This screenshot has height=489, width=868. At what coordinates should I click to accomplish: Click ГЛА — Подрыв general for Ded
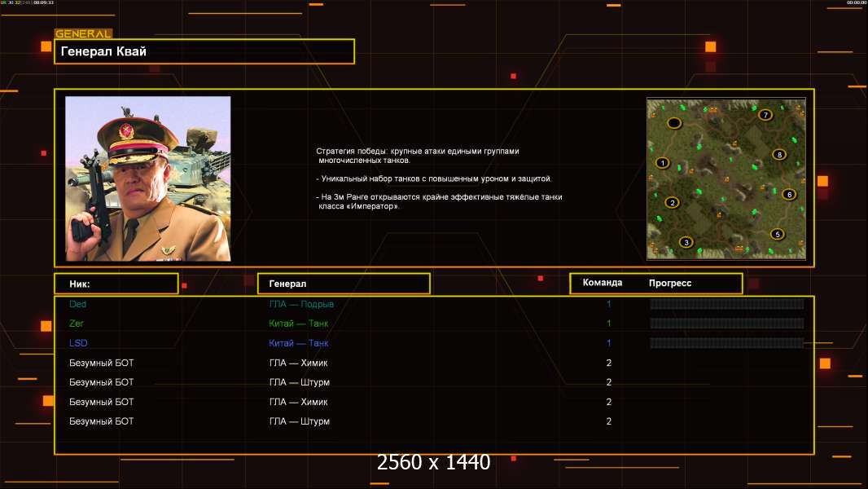tap(301, 304)
